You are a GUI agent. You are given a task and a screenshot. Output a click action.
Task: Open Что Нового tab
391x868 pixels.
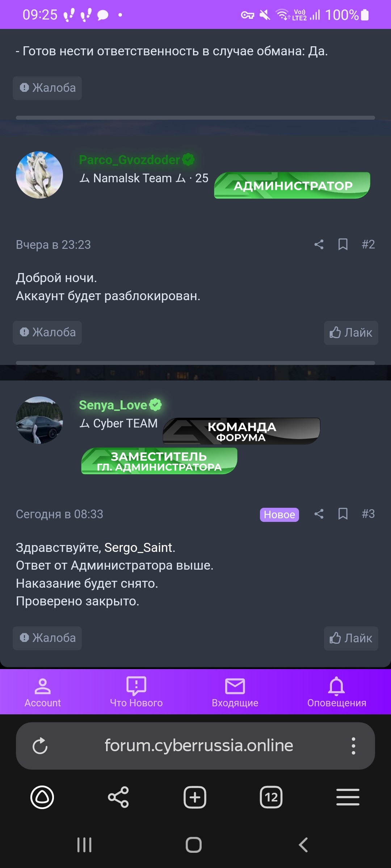coord(136,693)
